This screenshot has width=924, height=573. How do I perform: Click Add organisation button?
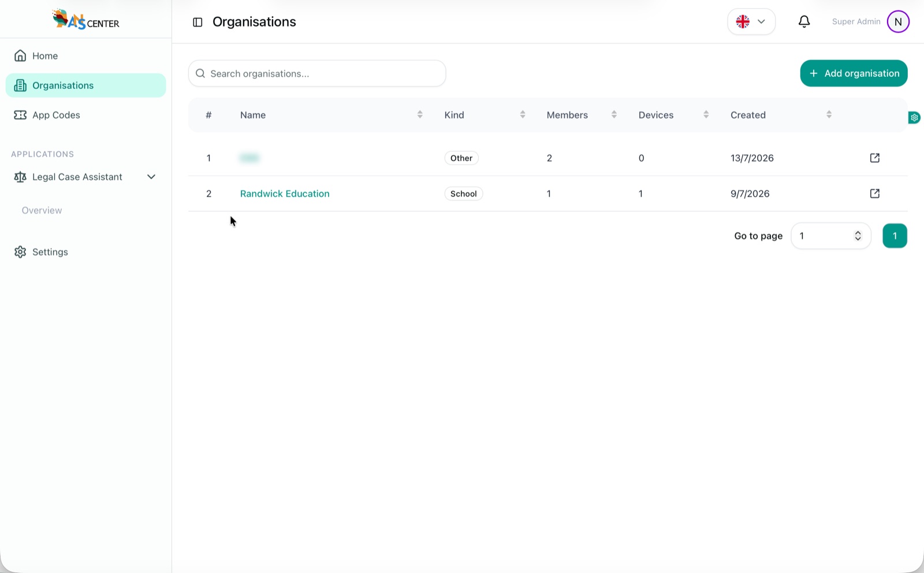(x=854, y=73)
